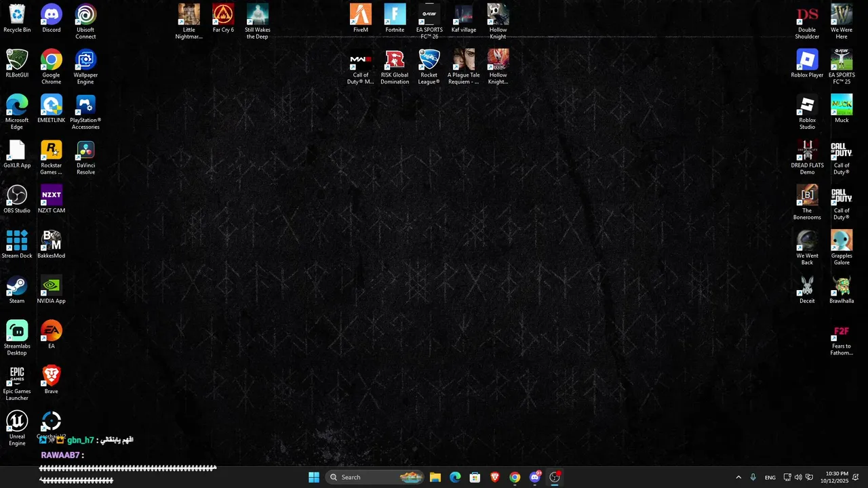Image resolution: width=868 pixels, height=488 pixels.
Task: Select the Roblox Studio icon
Action: click(x=807, y=113)
